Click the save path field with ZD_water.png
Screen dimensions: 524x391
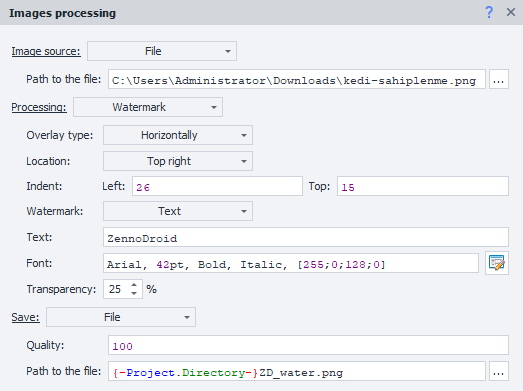coord(297,371)
